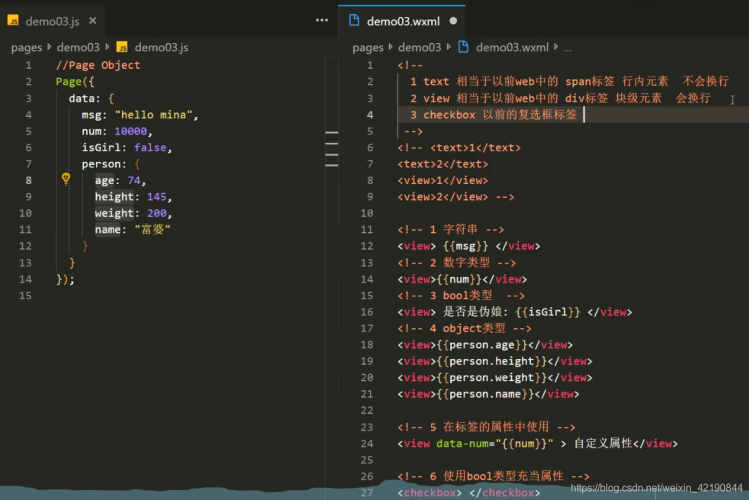Image resolution: width=749 pixels, height=500 pixels.
Task: Click the comment '6 使用bool类型充当属性'
Action: (x=497, y=476)
